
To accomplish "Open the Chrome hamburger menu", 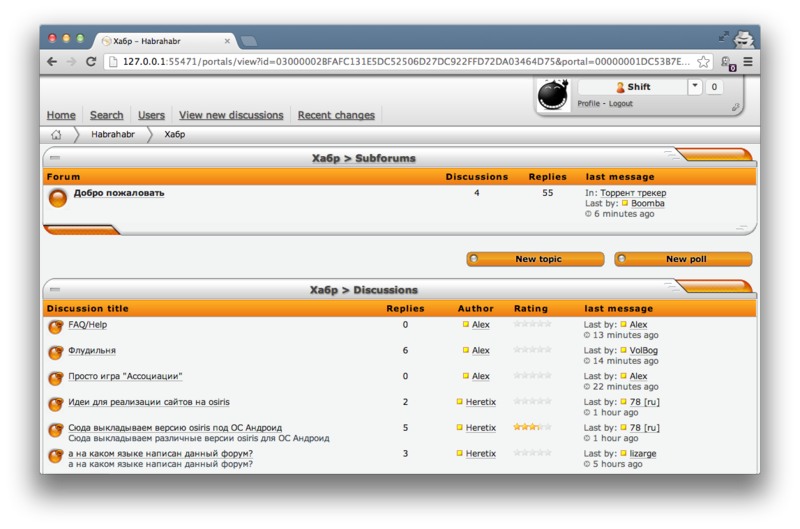I will pos(747,62).
